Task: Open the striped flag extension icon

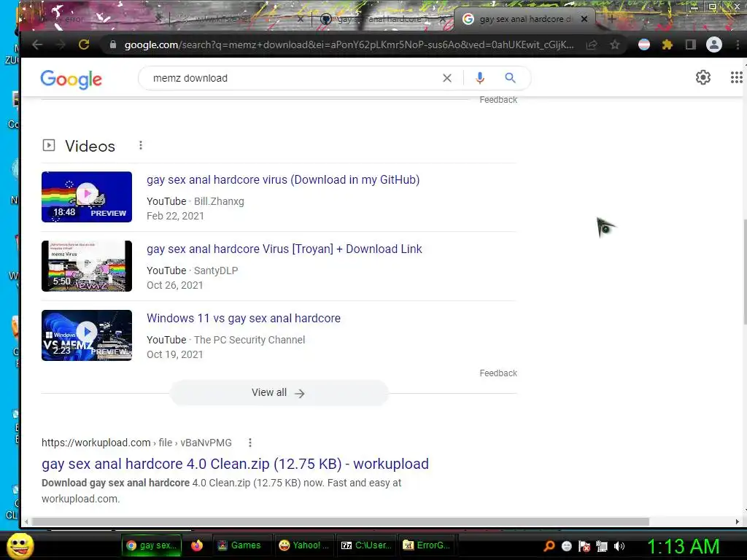Action: point(644,44)
